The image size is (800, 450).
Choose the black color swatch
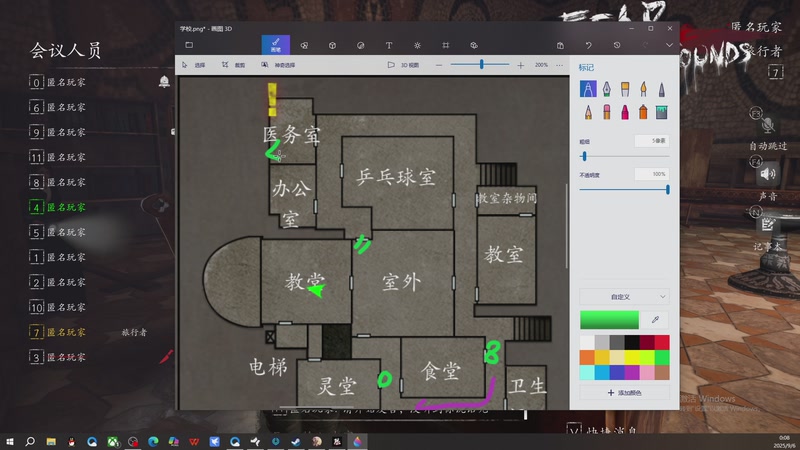point(632,342)
